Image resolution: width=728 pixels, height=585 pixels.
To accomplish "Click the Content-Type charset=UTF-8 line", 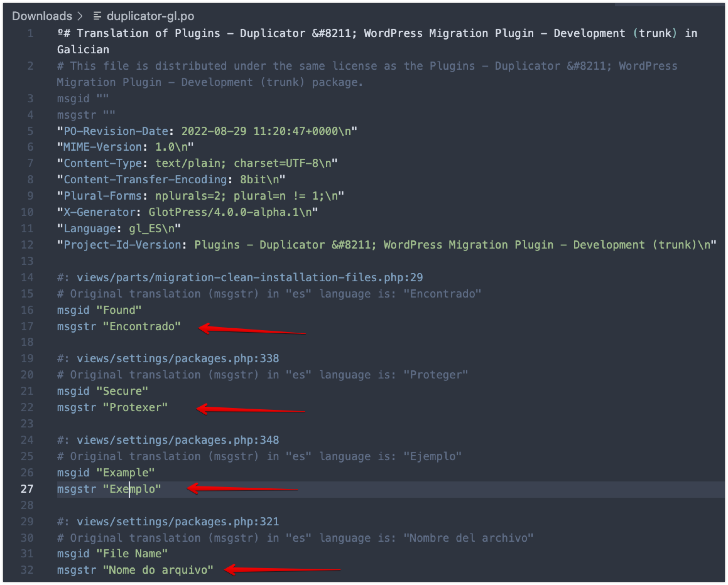I will 198,163.
